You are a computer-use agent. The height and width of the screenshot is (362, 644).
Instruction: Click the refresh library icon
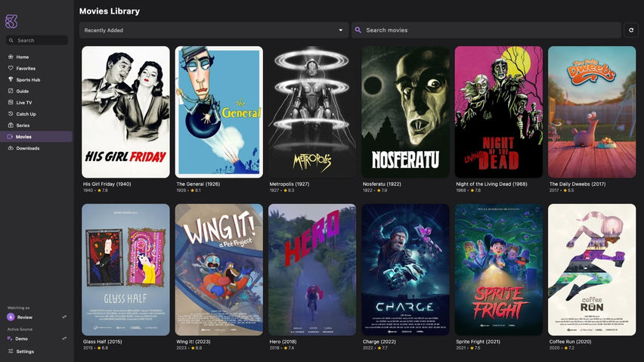click(631, 30)
